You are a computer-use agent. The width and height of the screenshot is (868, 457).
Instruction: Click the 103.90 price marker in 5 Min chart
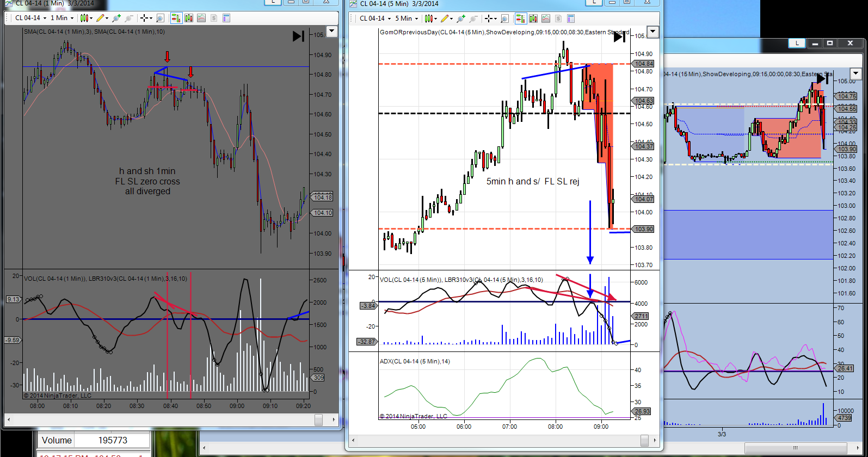(644, 229)
